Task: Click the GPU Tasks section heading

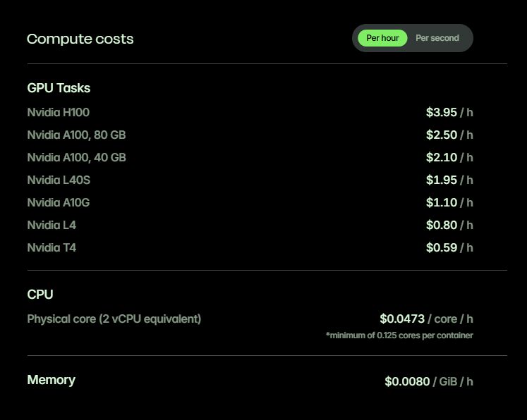Action: (59, 88)
